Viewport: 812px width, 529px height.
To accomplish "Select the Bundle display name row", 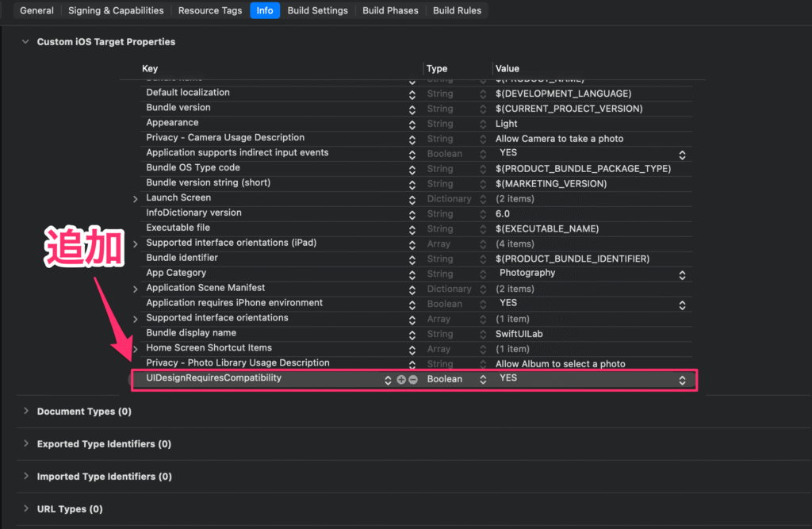I will tap(191, 333).
